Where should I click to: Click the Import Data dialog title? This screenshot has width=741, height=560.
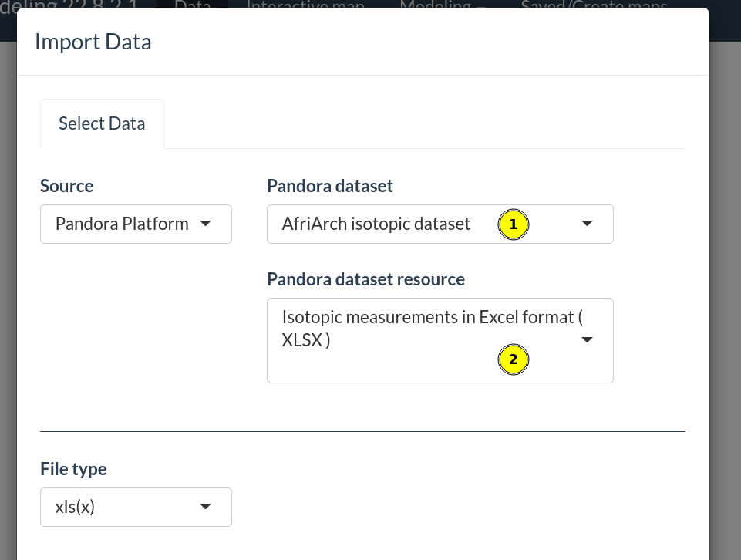[x=93, y=42]
